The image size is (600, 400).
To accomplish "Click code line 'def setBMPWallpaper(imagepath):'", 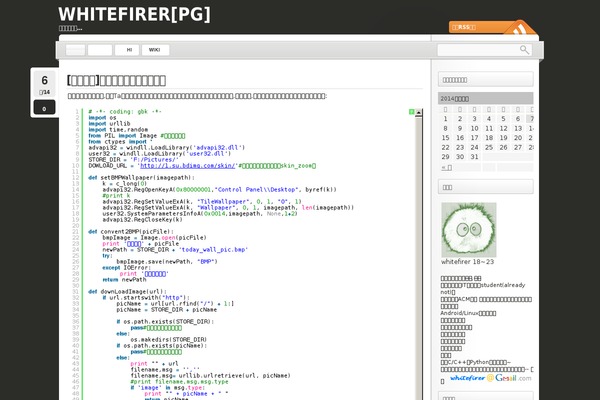I will [x=141, y=178].
